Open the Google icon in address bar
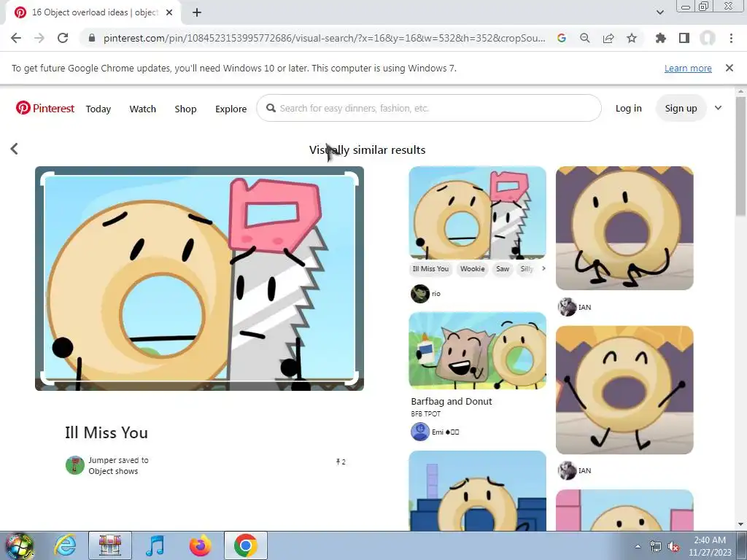The height and width of the screenshot is (560, 747). click(562, 38)
